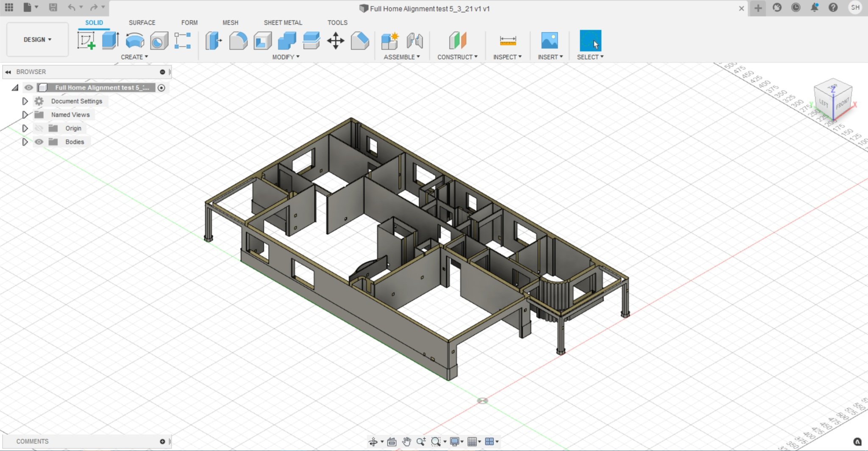Select the Revolve tool

click(135, 41)
